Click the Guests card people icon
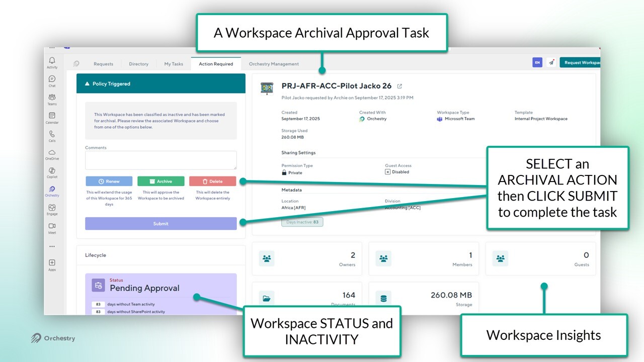 500,258
